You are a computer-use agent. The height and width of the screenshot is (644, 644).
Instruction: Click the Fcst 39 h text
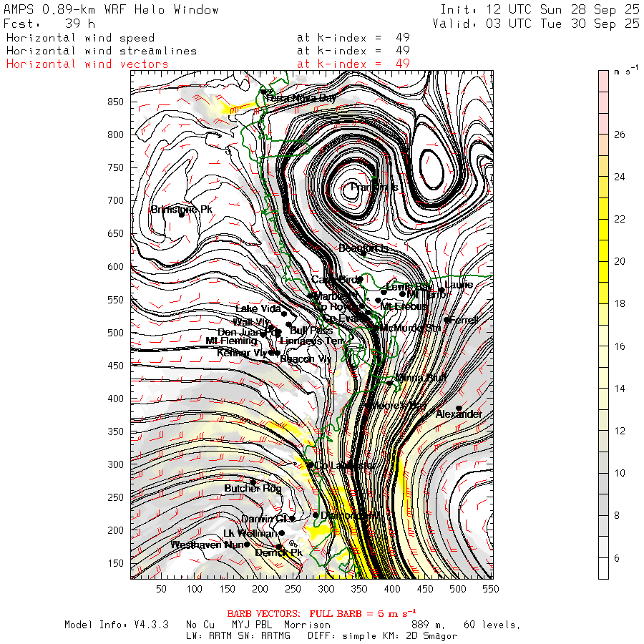click(x=49, y=24)
